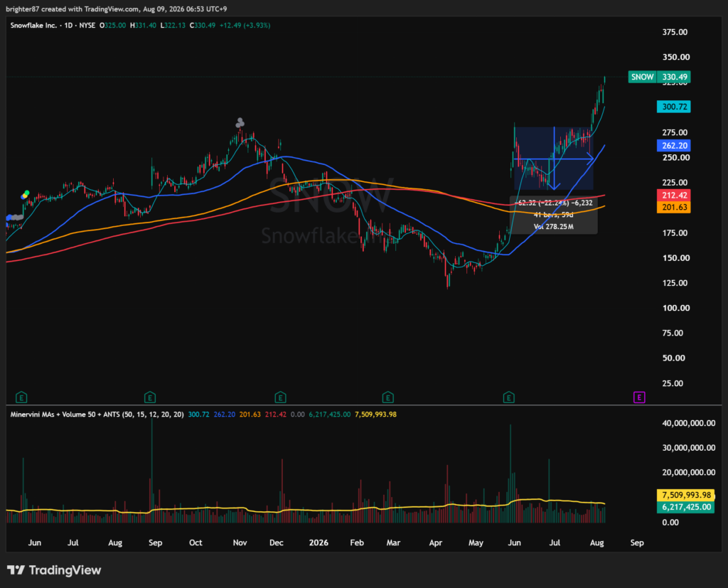Click the SNOW 330.49 price tag

[659, 77]
